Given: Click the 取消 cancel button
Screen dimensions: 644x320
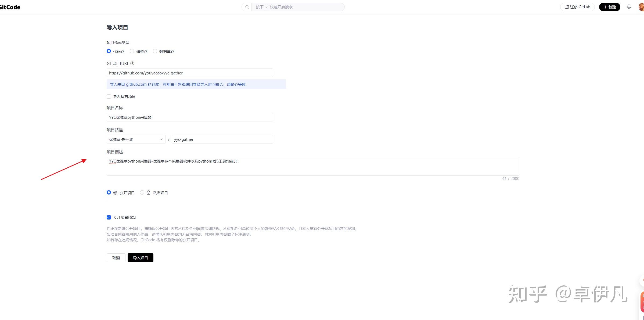Looking at the screenshot, I should pyautogui.click(x=116, y=258).
